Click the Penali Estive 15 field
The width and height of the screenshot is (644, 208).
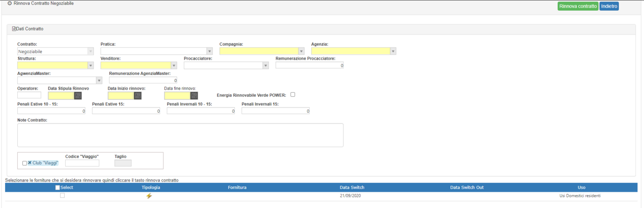coord(126,111)
